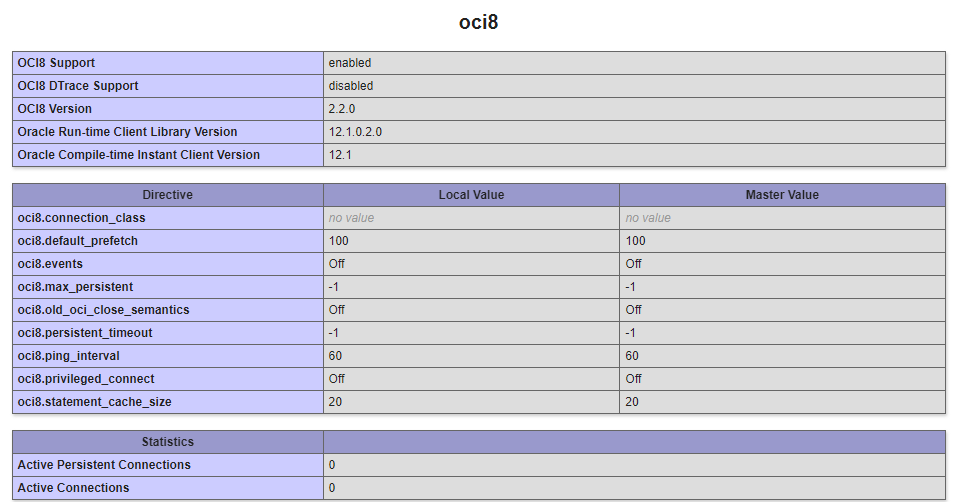The width and height of the screenshot is (954, 502).
Task: Click the Master Value column header
Action: 782,195
